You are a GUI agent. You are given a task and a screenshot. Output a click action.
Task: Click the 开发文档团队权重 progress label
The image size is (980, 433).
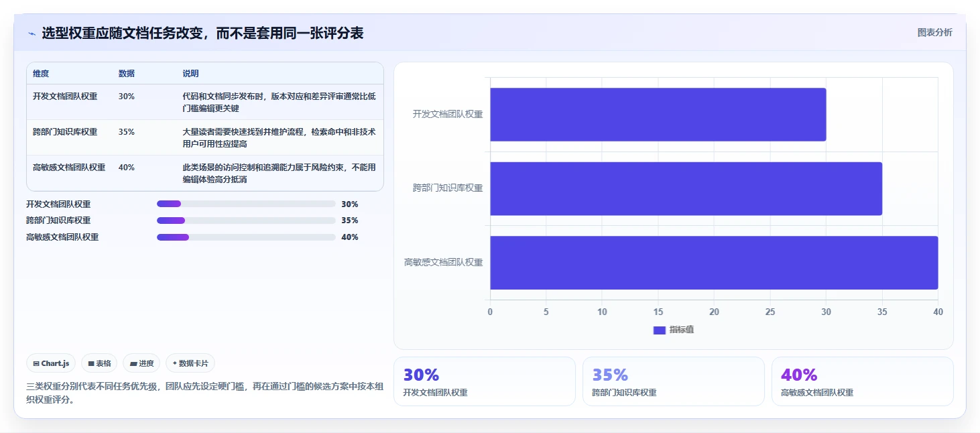[x=58, y=204]
